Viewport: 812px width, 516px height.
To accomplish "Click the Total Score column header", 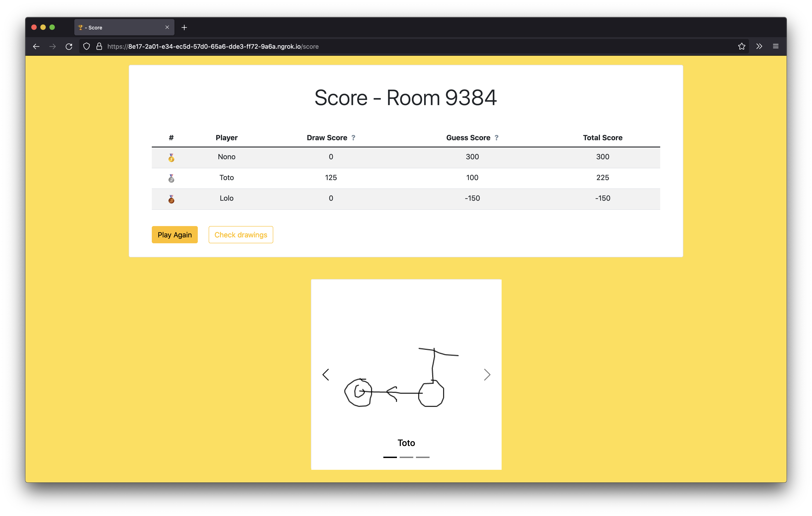I will click(603, 137).
